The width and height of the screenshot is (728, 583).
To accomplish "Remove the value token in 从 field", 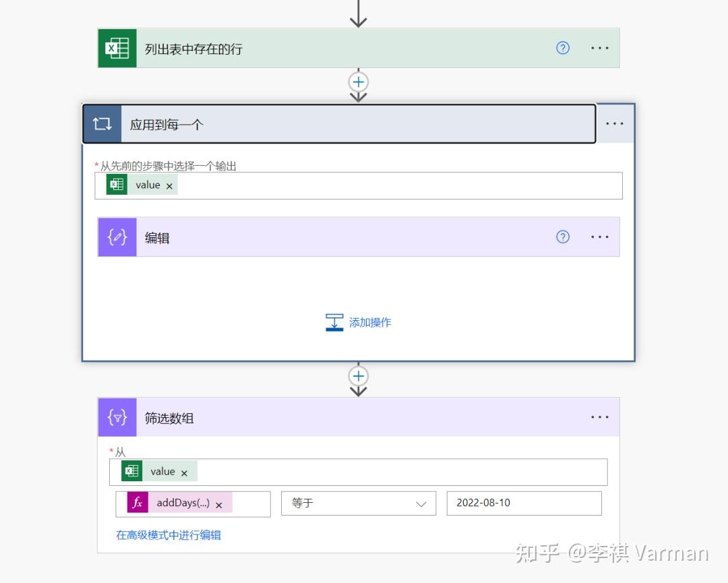I will (184, 473).
